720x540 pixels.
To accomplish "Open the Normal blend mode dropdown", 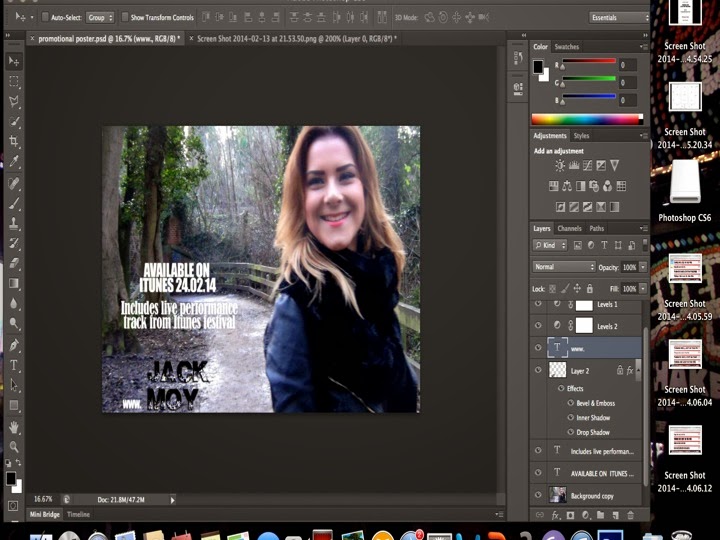I will [564, 267].
